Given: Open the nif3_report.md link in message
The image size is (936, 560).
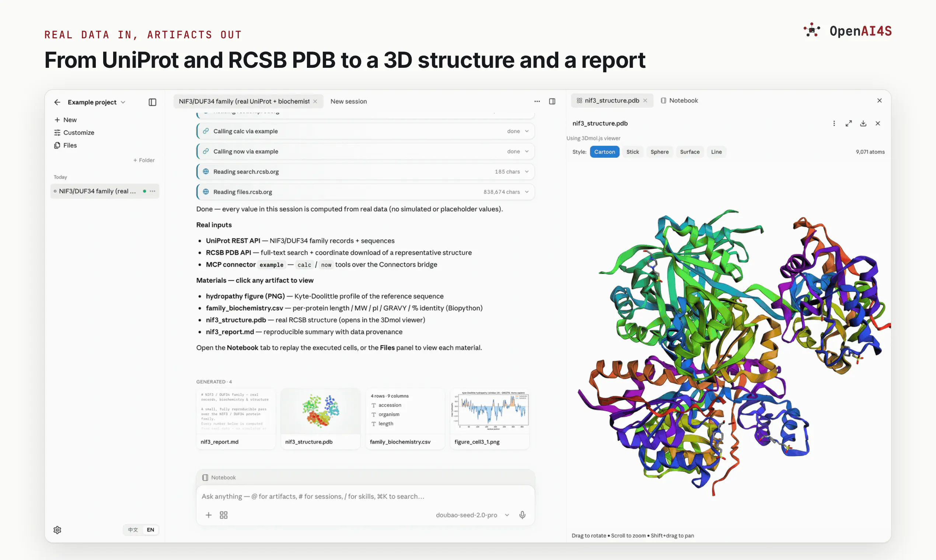Looking at the screenshot, I should pyautogui.click(x=230, y=332).
